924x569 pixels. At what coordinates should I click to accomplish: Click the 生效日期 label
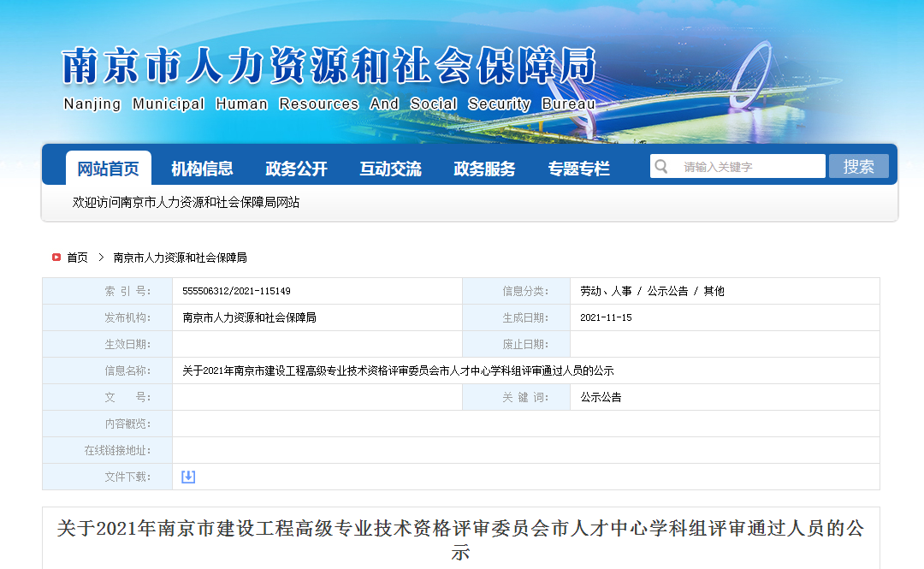tap(127, 344)
